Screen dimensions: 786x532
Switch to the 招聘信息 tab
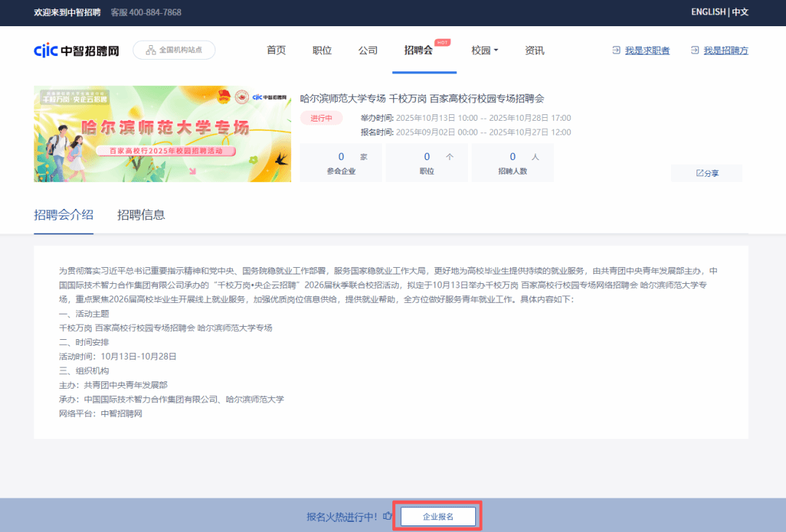(141, 215)
